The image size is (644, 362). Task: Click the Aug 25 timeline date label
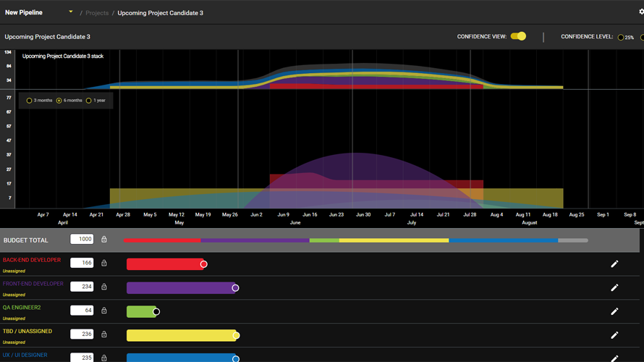(x=576, y=215)
